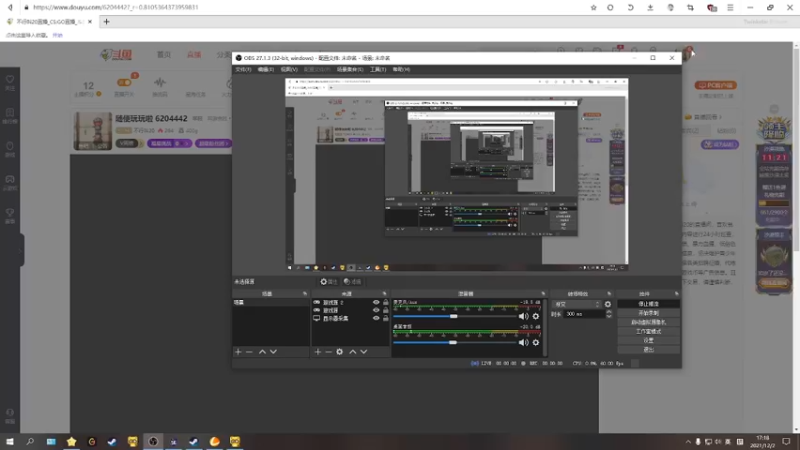Toggle visibility eye of 显示器采集 source
Screen dimensions: 800x450
[x=376, y=318]
